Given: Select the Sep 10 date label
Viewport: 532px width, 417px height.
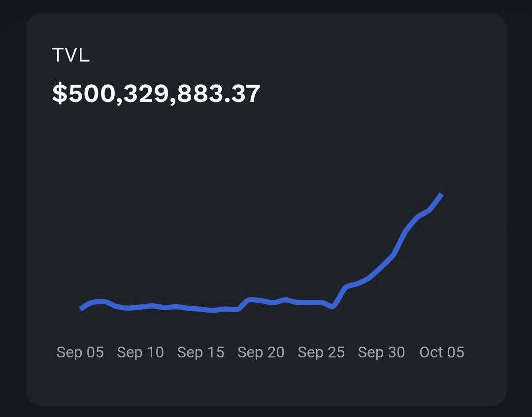Looking at the screenshot, I should [140, 352].
